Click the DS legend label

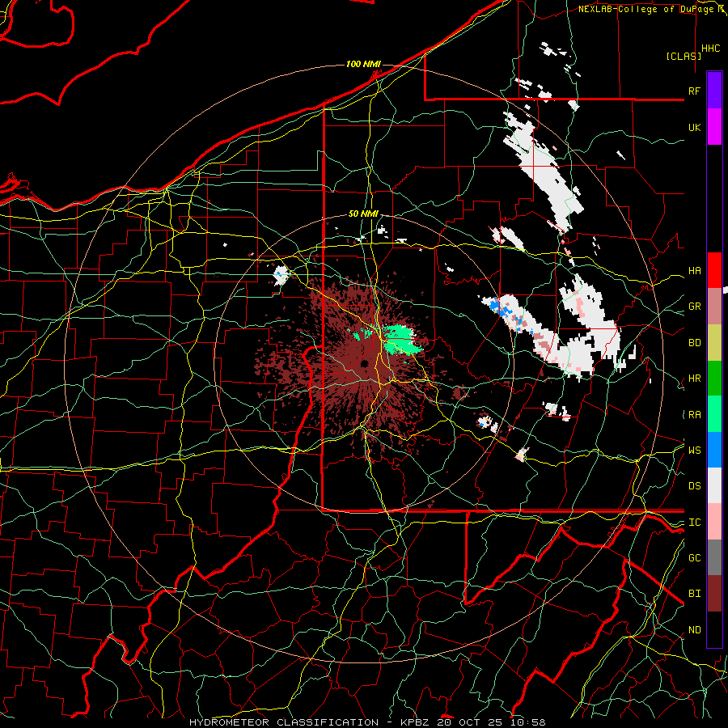click(694, 486)
